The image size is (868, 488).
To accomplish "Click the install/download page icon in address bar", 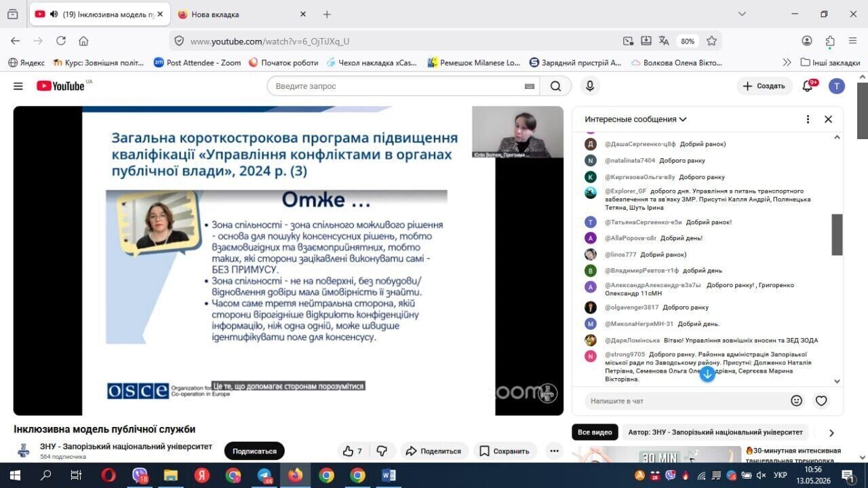I will pyautogui.click(x=646, y=41).
